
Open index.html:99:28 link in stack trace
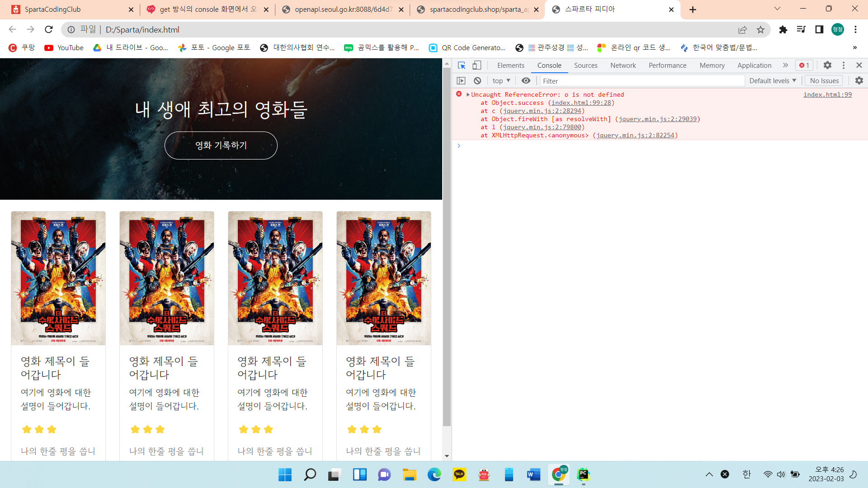pos(581,103)
